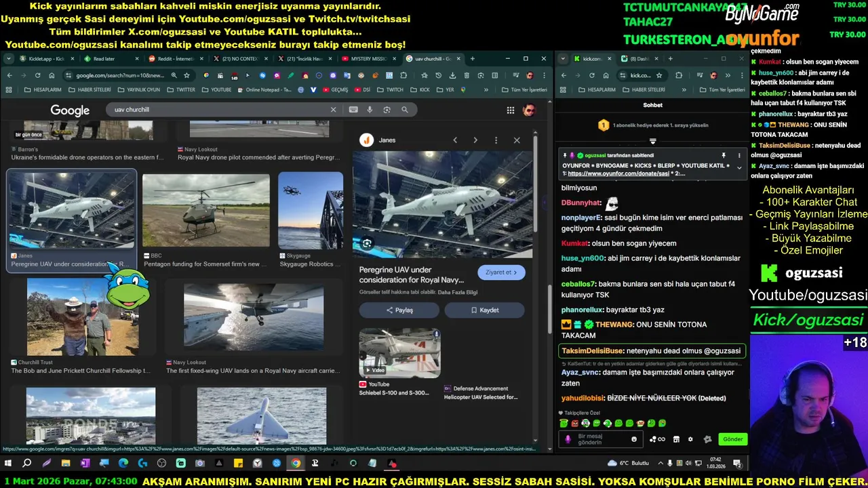Collapse the chat leaderboard with the down-arrow handle
868x488 pixels.
(x=652, y=141)
